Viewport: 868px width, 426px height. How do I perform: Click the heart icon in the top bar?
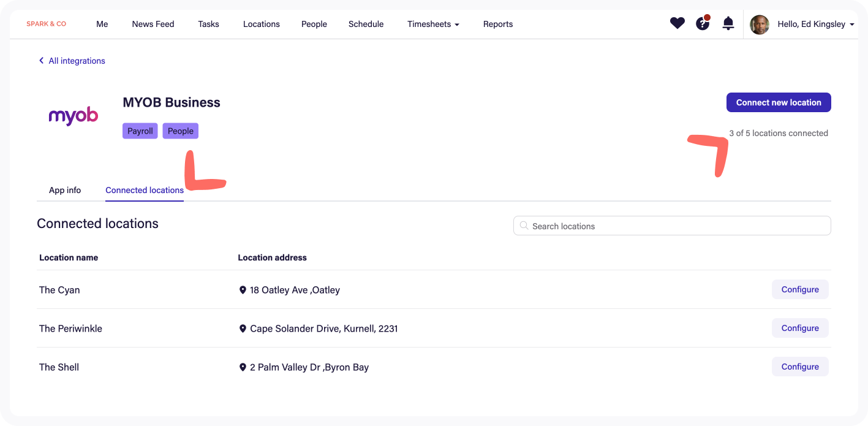coord(677,23)
